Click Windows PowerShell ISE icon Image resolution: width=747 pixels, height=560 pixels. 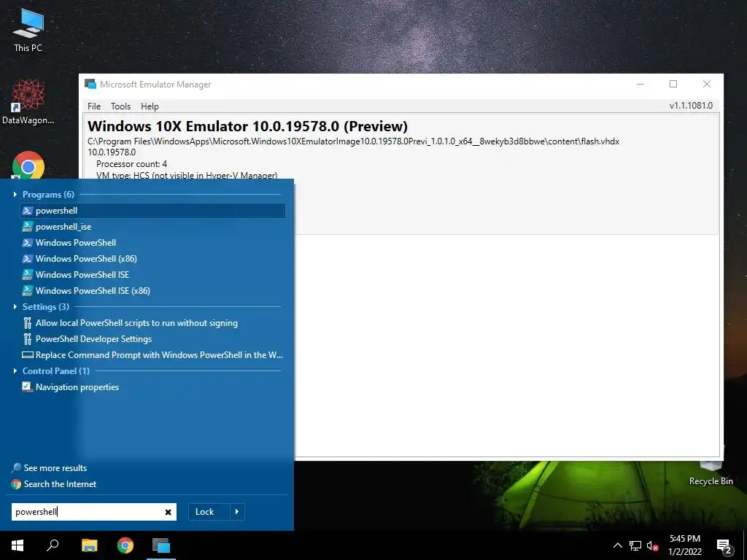[x=28, y=275]
